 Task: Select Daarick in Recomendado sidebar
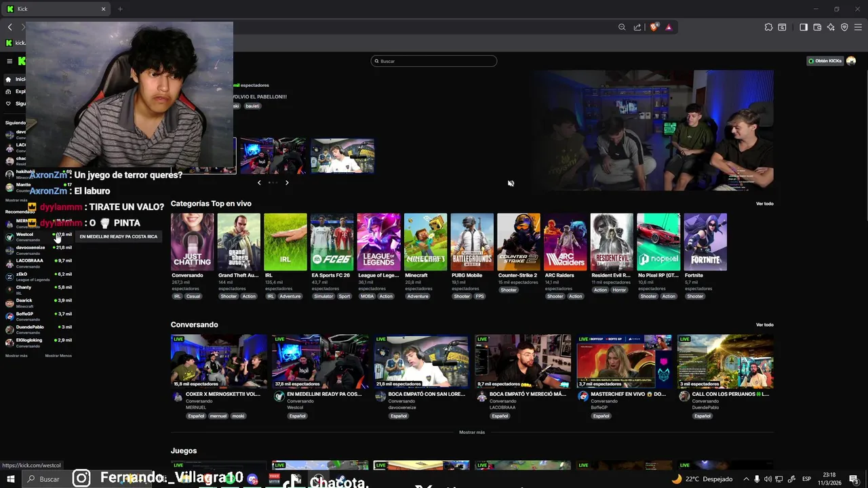(39, 303)
